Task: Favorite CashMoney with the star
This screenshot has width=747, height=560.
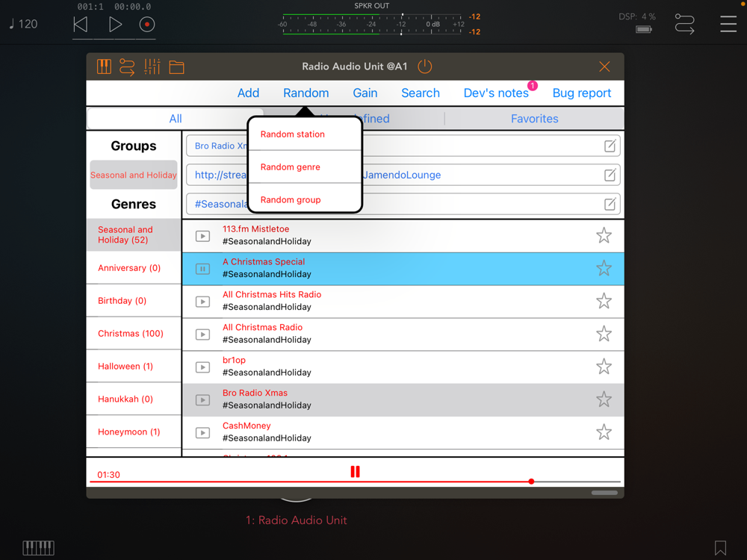Action: pos(604,432)
